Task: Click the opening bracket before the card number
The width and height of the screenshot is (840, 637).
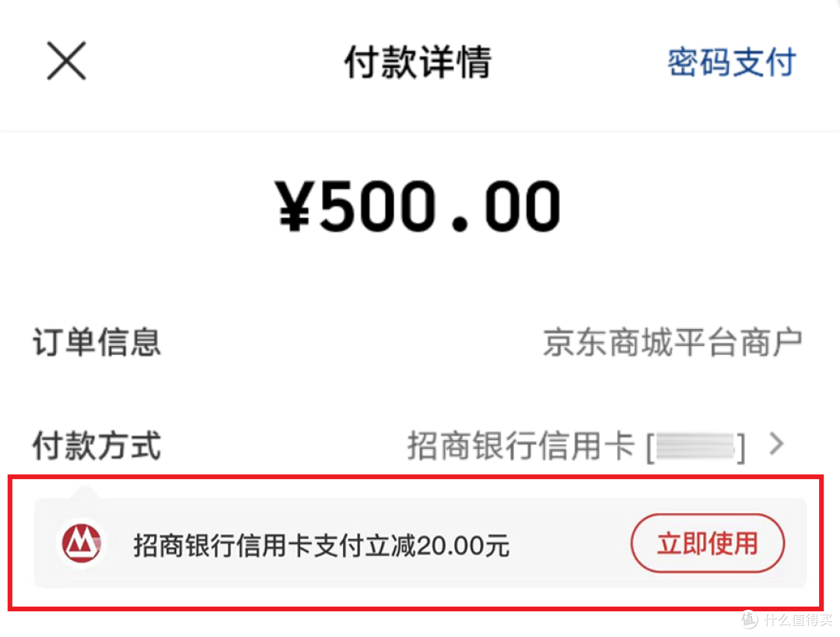Action: (649, 448)
